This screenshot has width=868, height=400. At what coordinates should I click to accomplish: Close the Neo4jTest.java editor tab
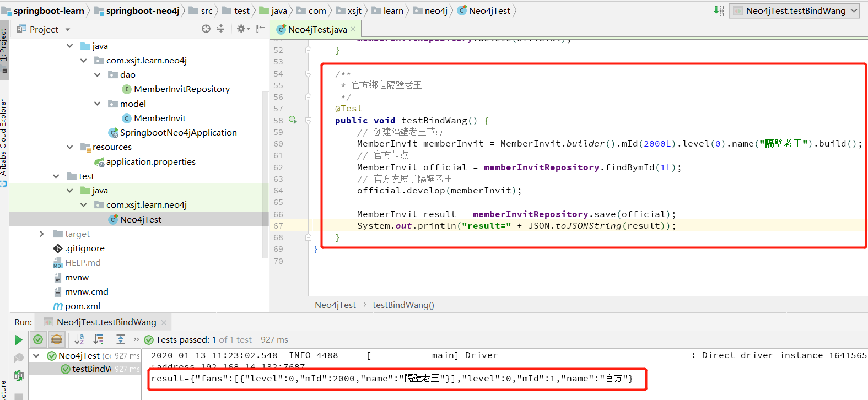tap(353, 29)
